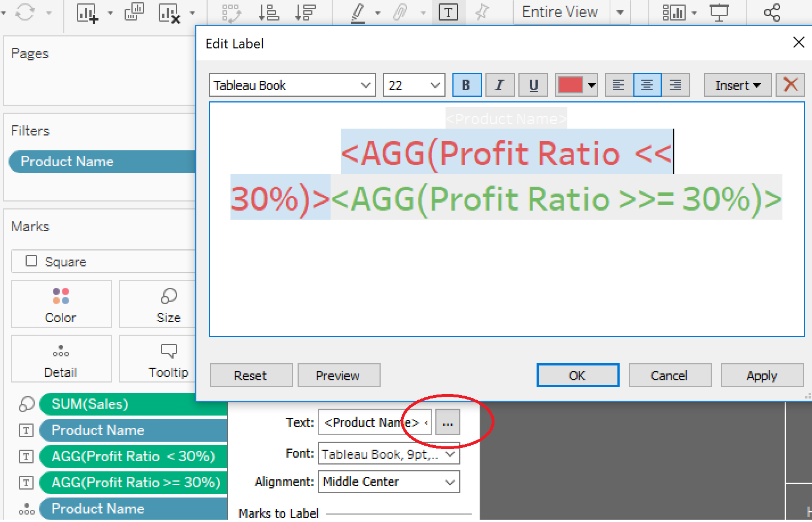812x522 pixels.
Task: Toggle Italic formatting in Edit Label
Action: coord(500,85)
